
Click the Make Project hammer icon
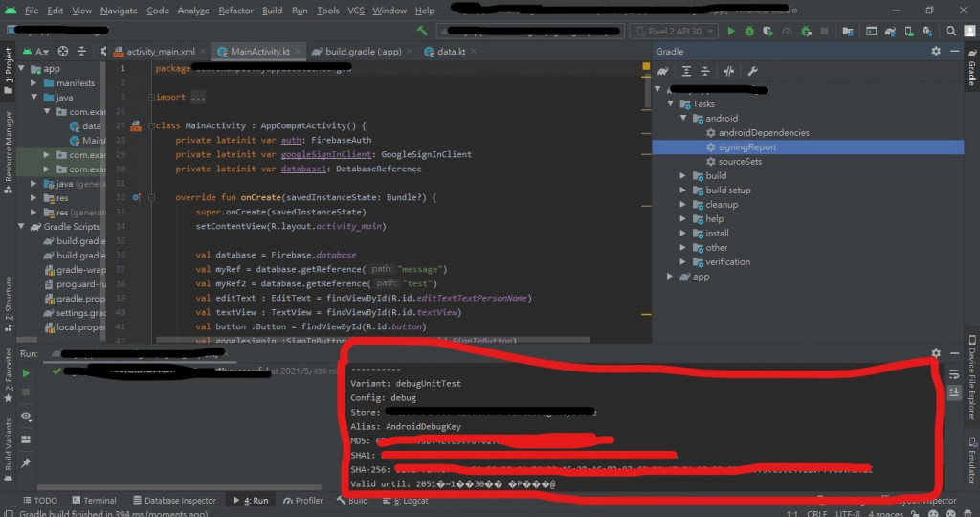[422, 31]
